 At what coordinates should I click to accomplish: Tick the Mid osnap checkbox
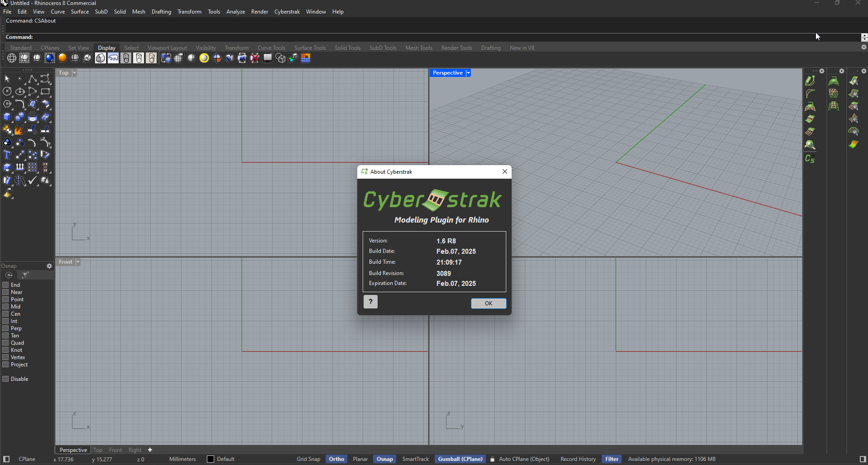coord(6,307)
